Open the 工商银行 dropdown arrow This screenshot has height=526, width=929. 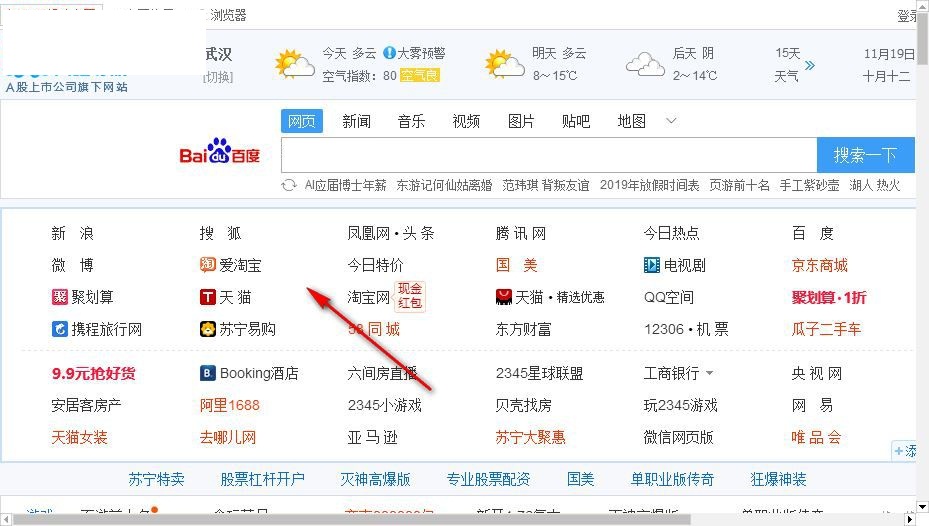[x=710, y=374]
